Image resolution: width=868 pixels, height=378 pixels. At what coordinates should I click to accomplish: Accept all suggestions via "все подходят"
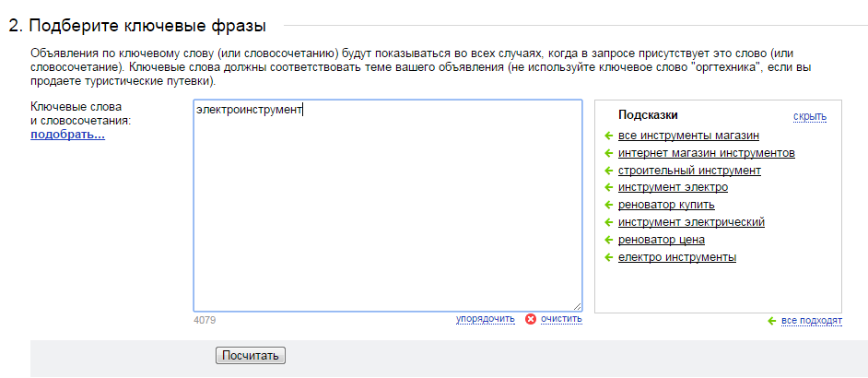pos(811,321)
